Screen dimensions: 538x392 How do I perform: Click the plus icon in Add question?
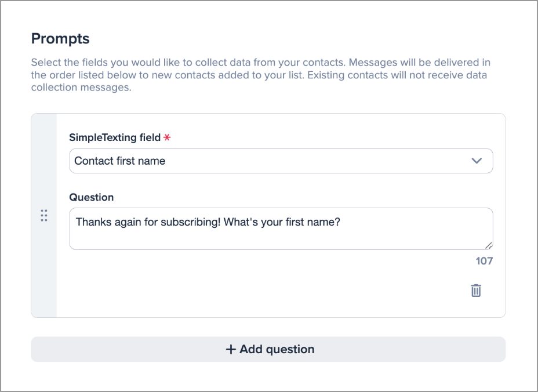click(231, 349)
